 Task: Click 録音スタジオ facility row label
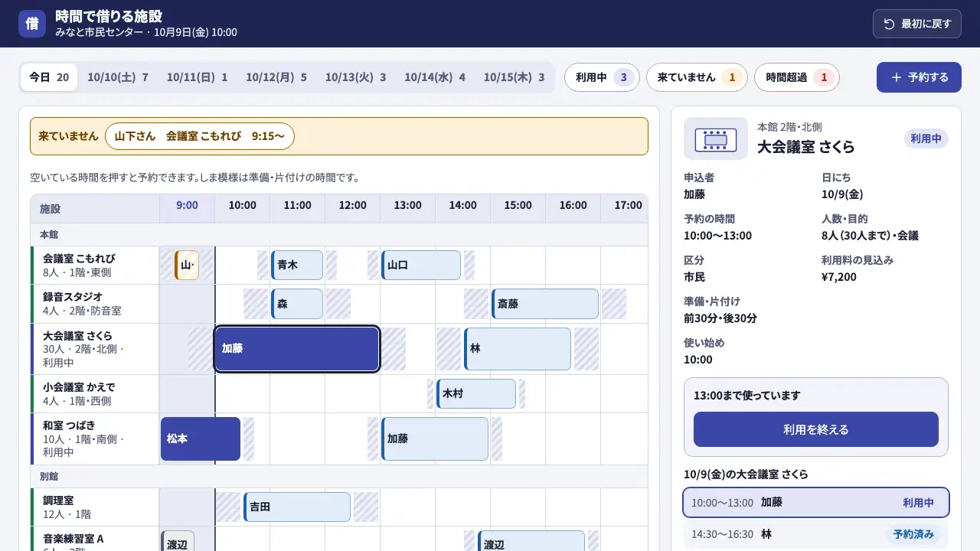(x=95, y=304)
